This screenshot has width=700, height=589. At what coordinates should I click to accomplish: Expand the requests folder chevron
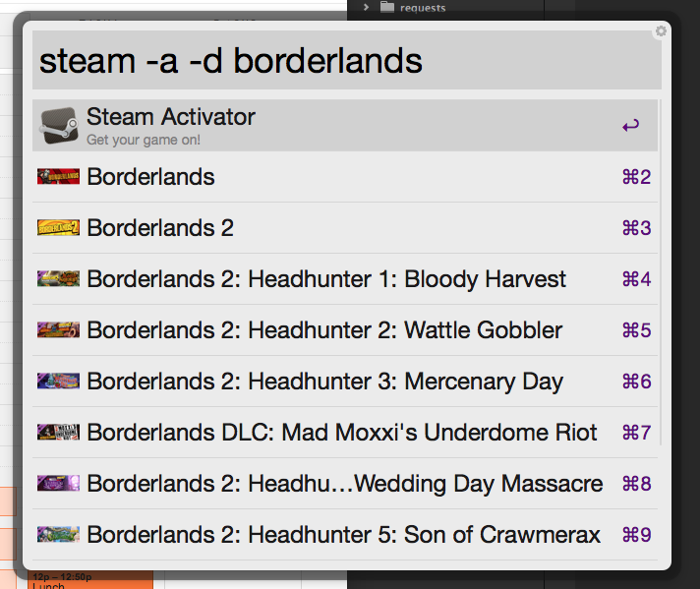(366, 8)
